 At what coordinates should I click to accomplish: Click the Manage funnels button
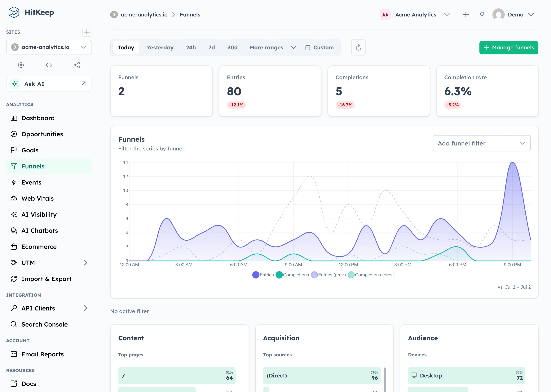tap(509, 47)
